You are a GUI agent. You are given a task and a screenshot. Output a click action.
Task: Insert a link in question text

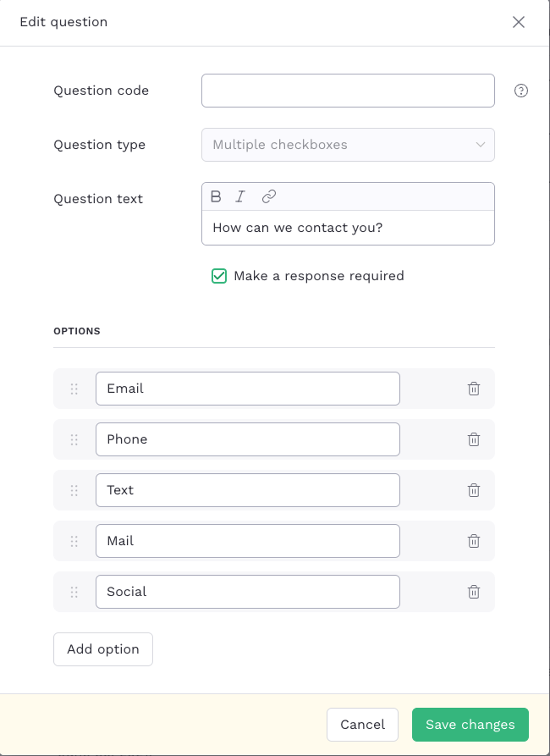click(269, 197)
